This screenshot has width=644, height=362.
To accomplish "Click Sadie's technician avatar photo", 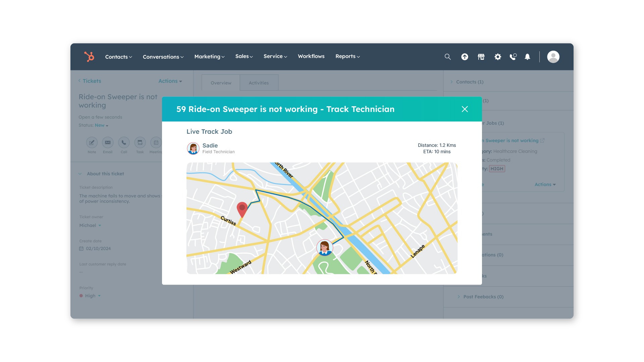I will [x=193, y=148].
